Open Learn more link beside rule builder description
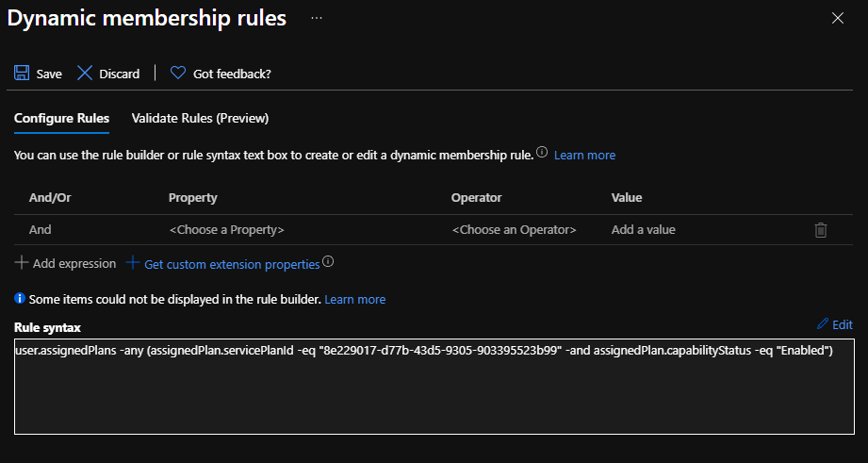 point(584,155)
